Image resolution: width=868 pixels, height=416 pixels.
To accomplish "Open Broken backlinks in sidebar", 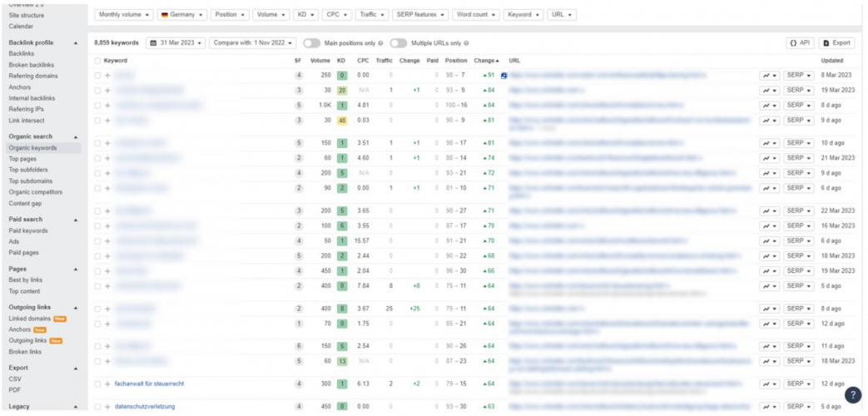I will click(x=30, y=65).
